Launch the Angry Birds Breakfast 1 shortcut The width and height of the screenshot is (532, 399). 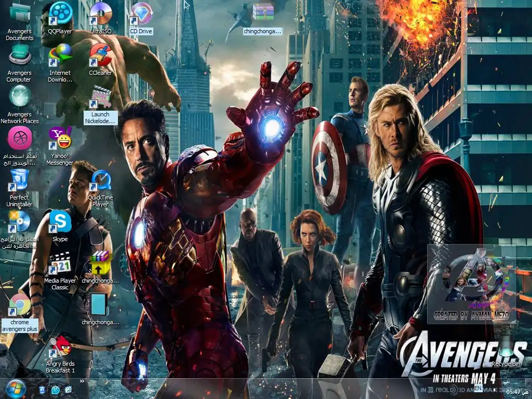60,354
